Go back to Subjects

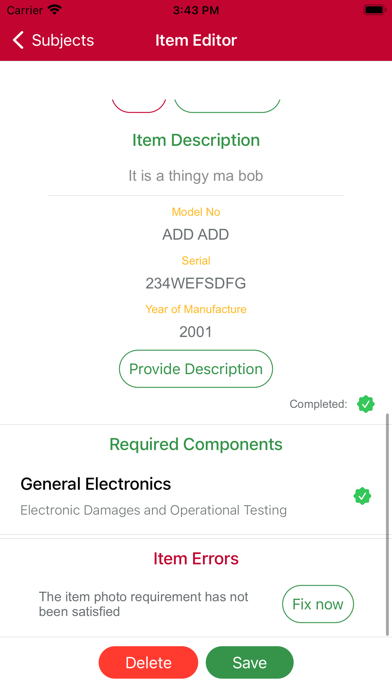tap(53, 40)
